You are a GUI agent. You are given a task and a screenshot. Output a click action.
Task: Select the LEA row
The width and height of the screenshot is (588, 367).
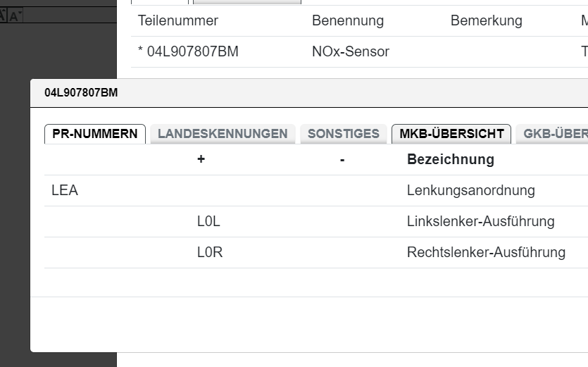(x=65, y=190)
